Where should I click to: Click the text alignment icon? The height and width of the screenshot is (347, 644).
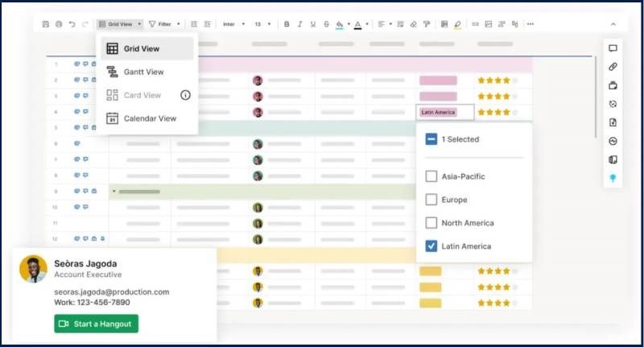[x=381, y=24]
